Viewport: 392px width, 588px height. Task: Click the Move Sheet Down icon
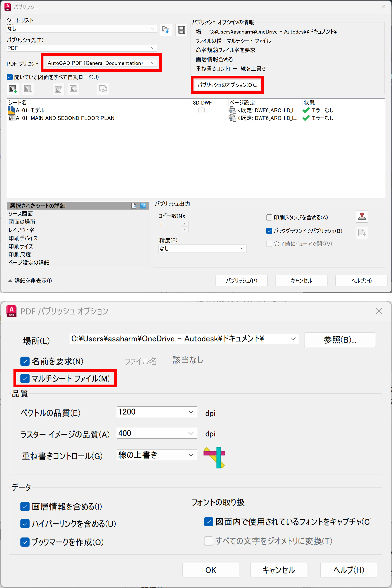point(73,89)
